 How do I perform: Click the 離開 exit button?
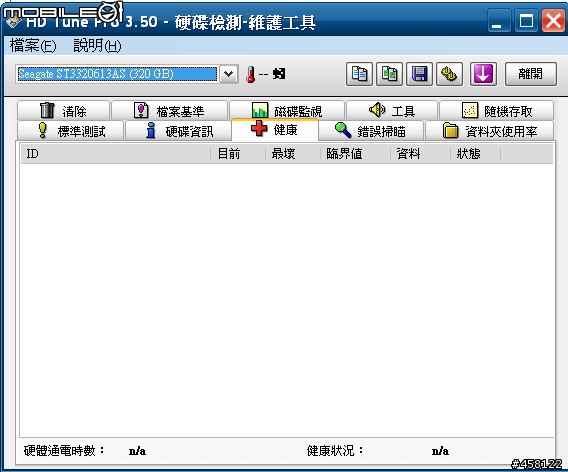pyautogui.click(x=531, y=74)
